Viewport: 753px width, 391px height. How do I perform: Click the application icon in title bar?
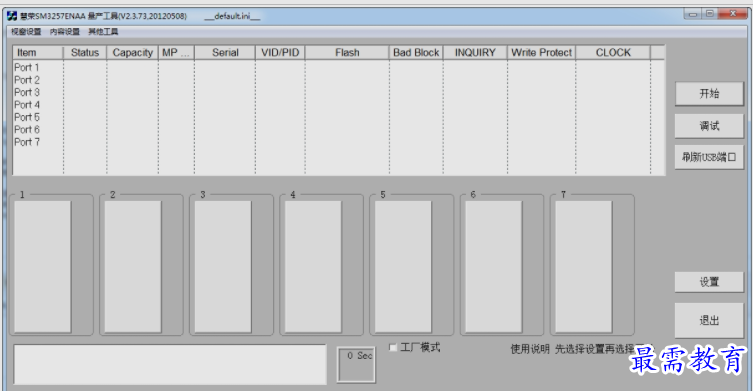12,16
